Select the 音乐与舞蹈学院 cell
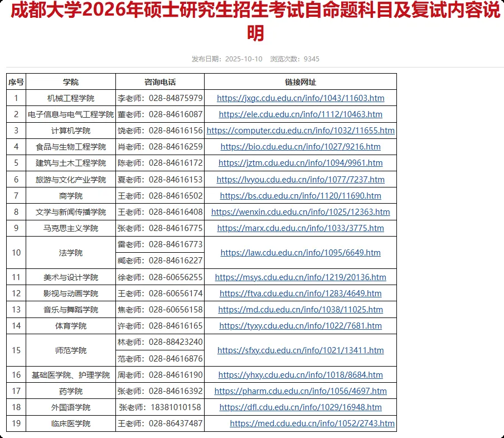The height and width of the screenshot is (438, 504). [x=71, y=310]
